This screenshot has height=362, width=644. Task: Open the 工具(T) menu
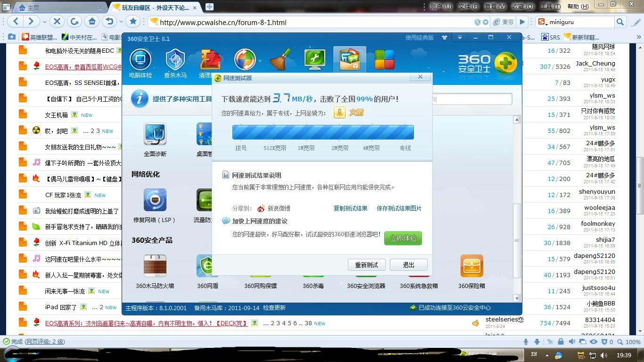tap(551, 7)
